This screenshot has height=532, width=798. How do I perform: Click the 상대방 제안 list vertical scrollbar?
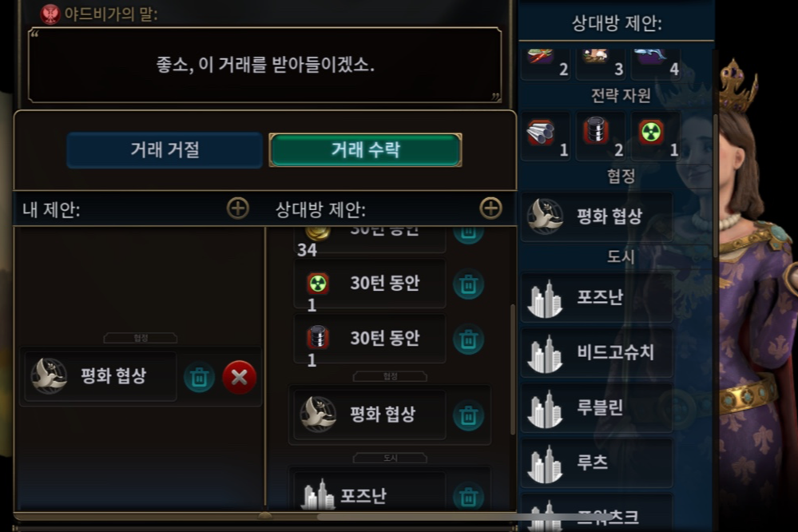click(x=513, y=370)
